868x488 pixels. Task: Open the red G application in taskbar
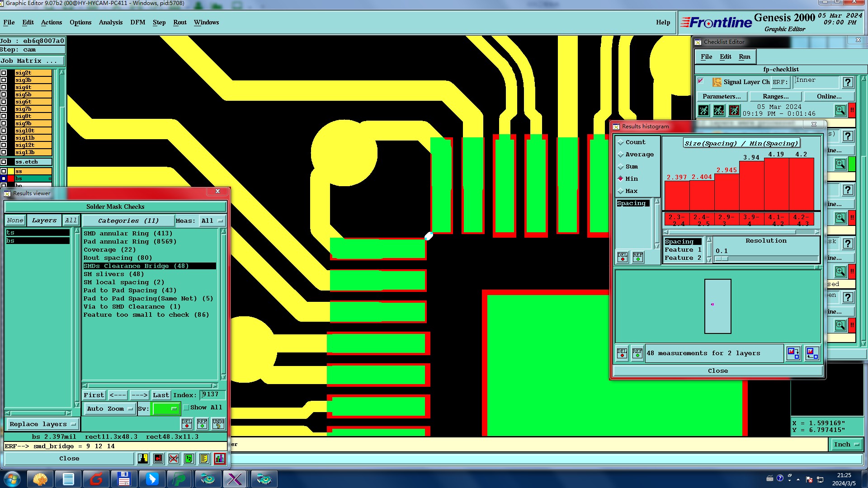pos(96,479)
